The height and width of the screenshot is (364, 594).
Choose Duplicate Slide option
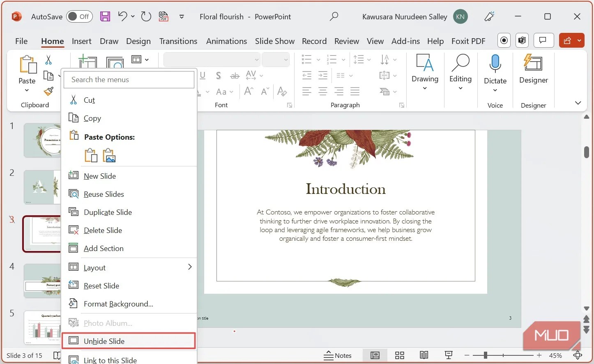108,212
